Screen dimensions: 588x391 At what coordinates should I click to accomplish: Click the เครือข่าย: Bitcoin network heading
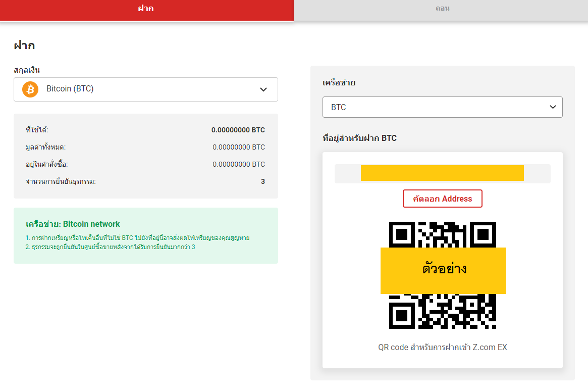tap(73, 224)
